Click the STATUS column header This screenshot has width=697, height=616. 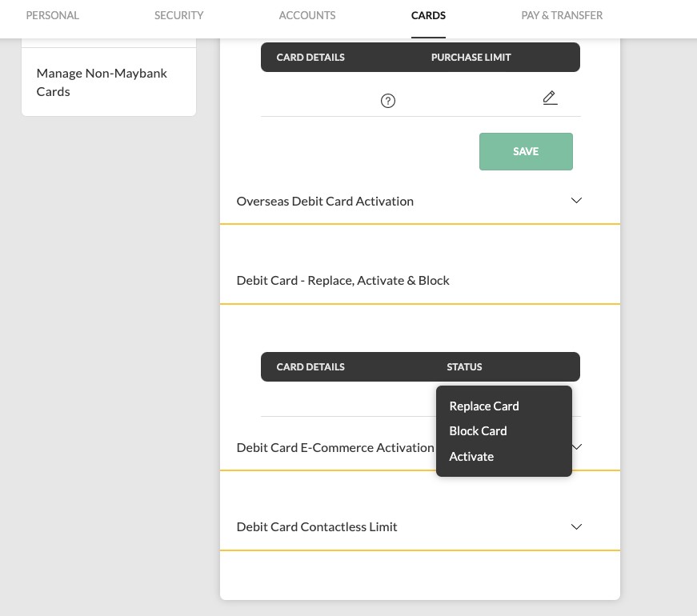(x=464, y=366)
